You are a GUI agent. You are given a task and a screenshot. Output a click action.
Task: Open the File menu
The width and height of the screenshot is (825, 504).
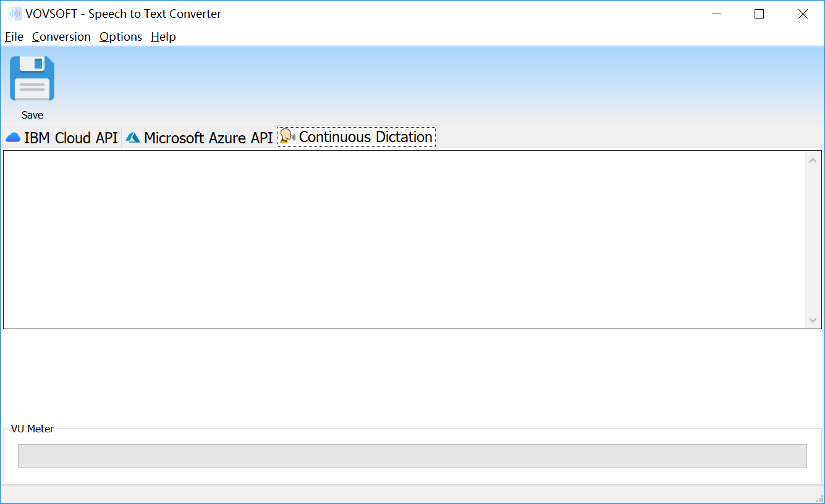(x=14, y=36)
